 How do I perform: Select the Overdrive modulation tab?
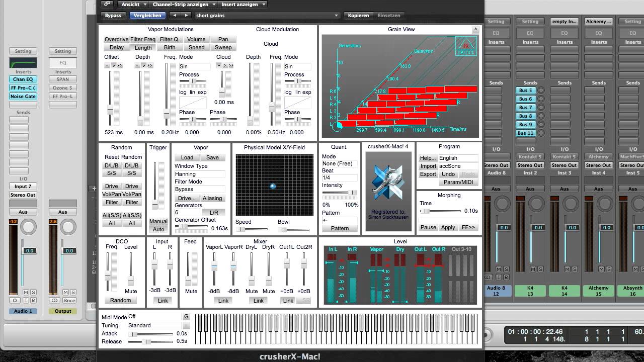[x=117, y=39]
